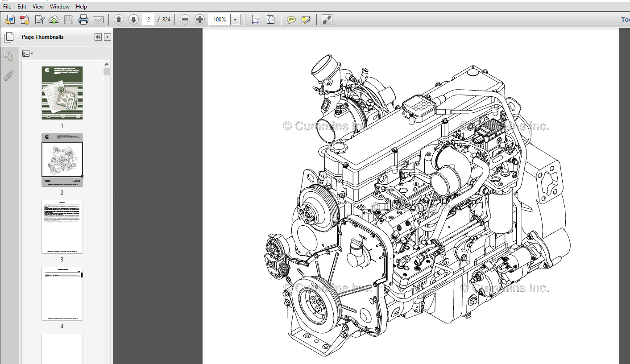Open the File menu
The image size is (630, 364).
7,7
